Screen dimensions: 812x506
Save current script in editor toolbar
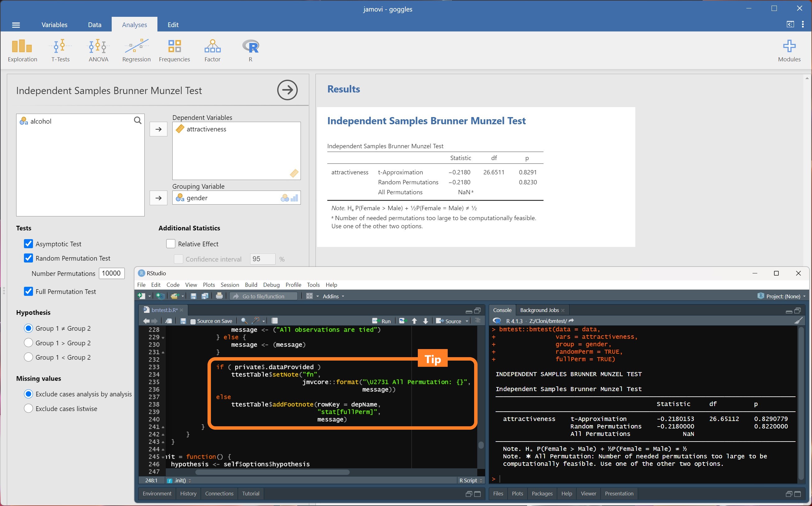[x=183, y=321]
